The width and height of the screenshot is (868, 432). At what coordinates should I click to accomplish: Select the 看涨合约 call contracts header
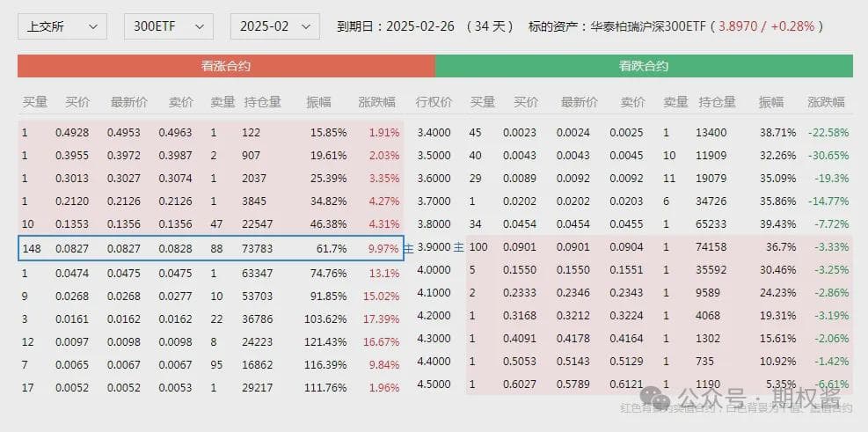click(226, 66)
